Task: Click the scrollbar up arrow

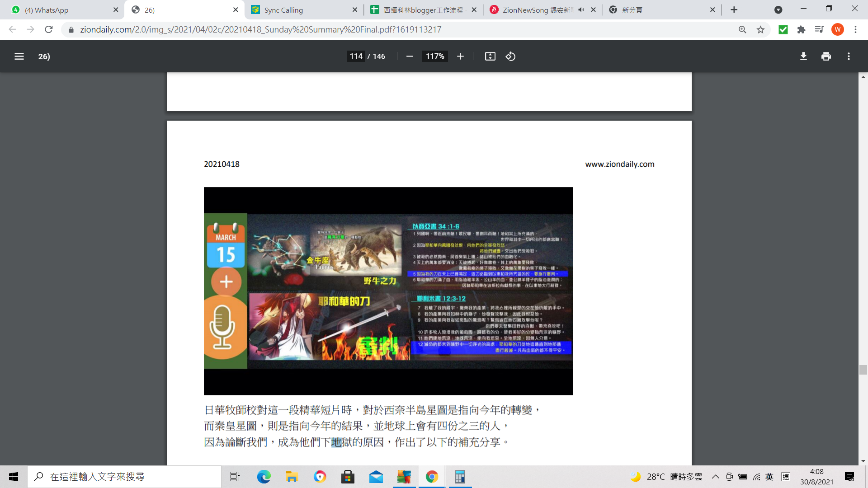Action: [863, 77]
